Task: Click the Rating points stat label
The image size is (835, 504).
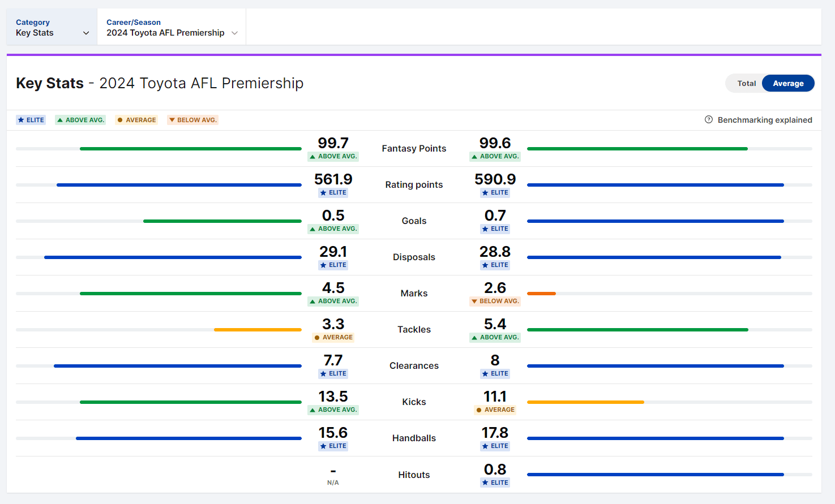Action: click(414, 184)
